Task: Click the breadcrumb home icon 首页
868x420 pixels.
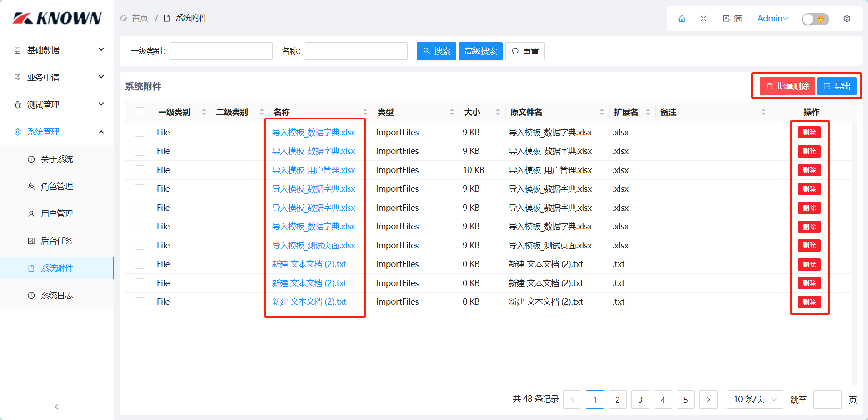Action: pos(124,18)
